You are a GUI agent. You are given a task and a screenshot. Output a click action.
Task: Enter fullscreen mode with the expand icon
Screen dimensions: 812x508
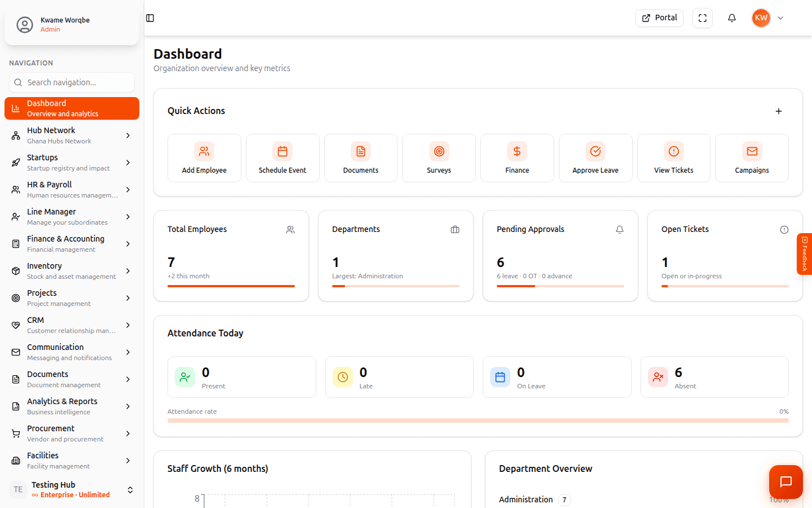point(703,18)
